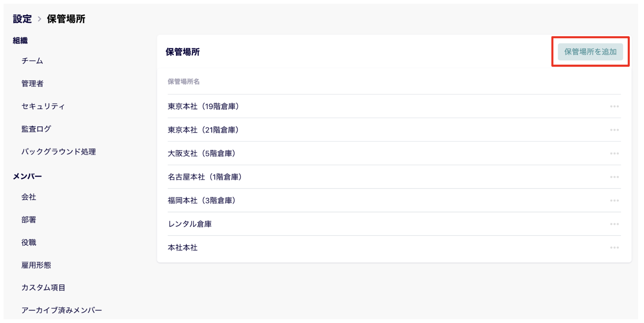The image size is (644, 323).
Task: Select バックグラウンド処理 in sidebar
Action: point(59,152)
